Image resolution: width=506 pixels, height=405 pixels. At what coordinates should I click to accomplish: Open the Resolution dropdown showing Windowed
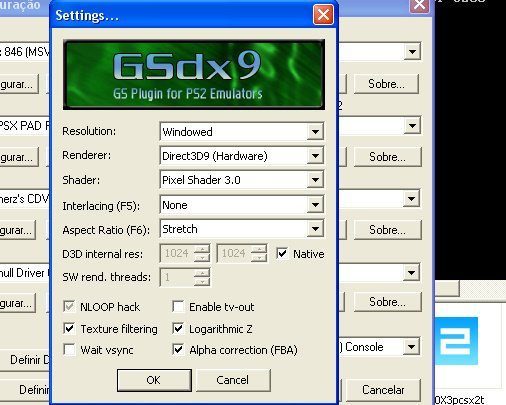pos(242,132)
